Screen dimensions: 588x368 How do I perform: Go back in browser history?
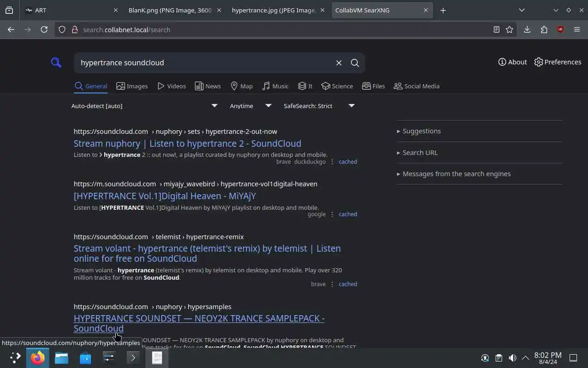click(11, 29)
